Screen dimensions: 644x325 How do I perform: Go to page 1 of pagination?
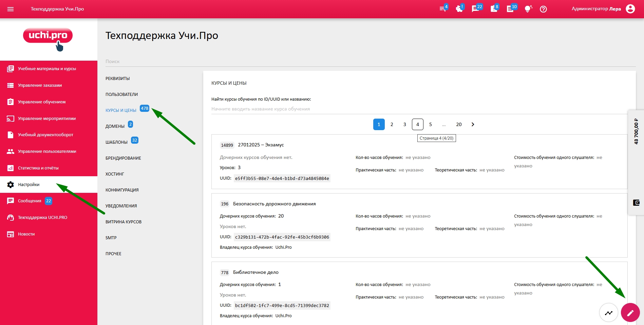point(379,124)
